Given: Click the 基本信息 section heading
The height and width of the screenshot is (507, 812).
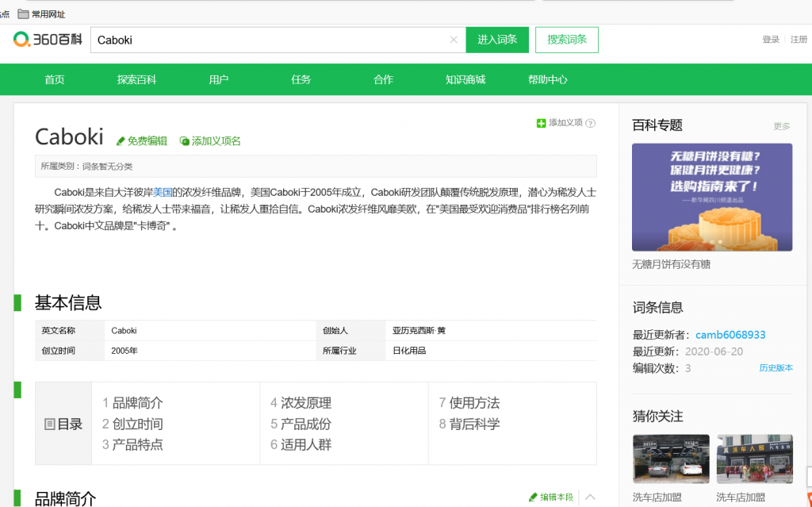Looking at the screenshot, I should [x=68, y=303].
